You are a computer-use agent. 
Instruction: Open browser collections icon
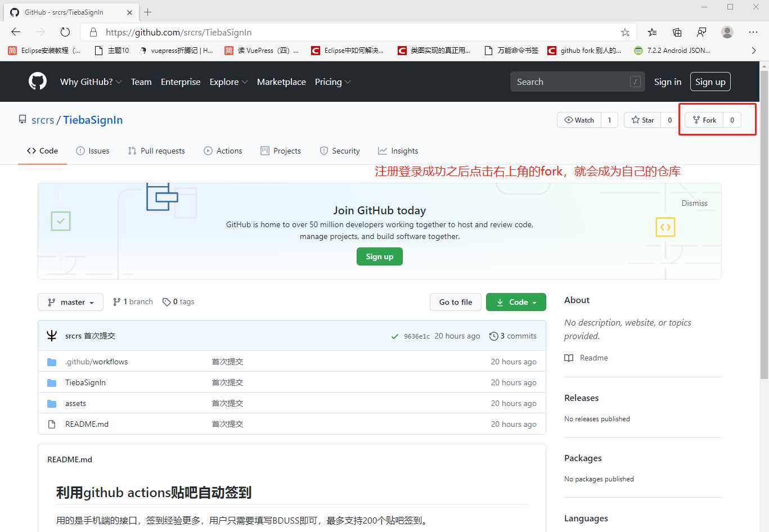coord(677,32)
